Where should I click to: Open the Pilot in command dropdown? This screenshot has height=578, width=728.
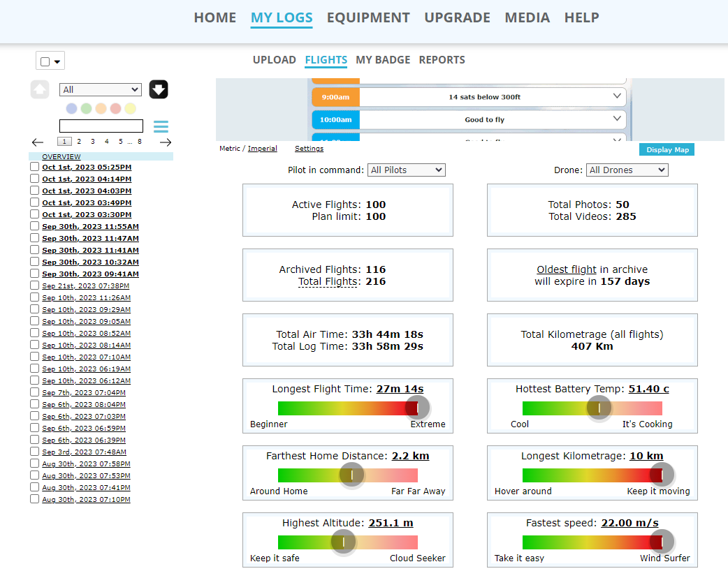tap(406, 170)
